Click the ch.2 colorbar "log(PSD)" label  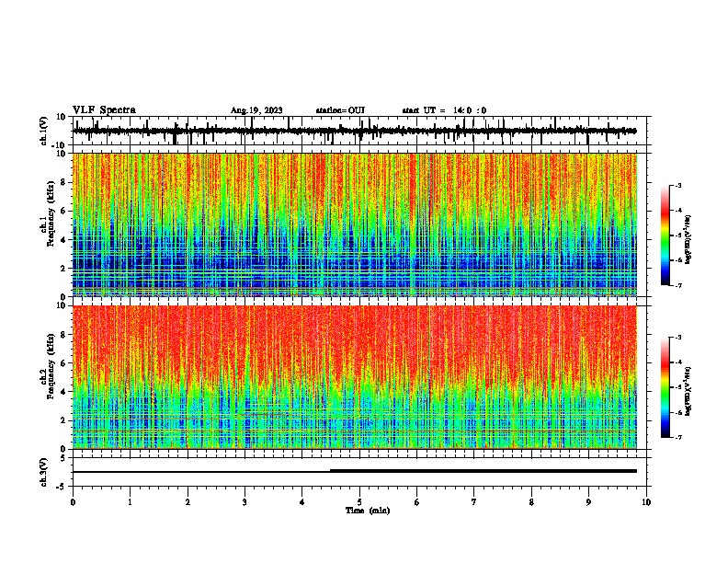pyautogui.click(x=688, y=391)
